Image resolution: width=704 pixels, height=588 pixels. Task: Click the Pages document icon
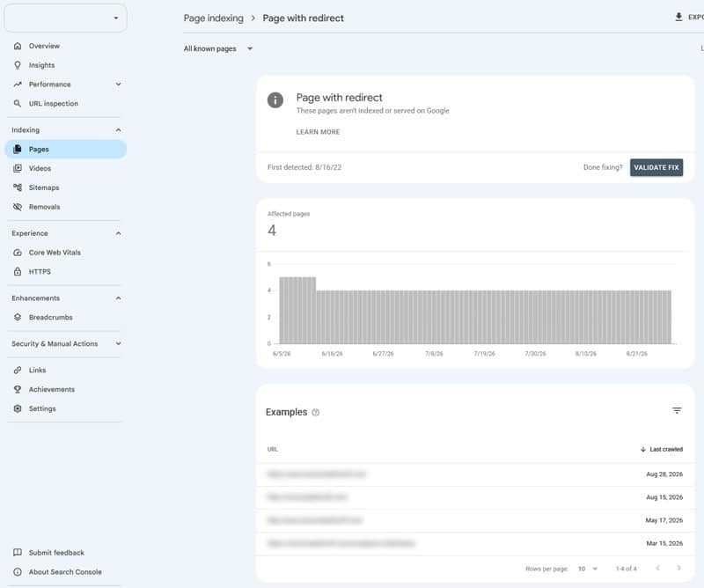point(18,149)
